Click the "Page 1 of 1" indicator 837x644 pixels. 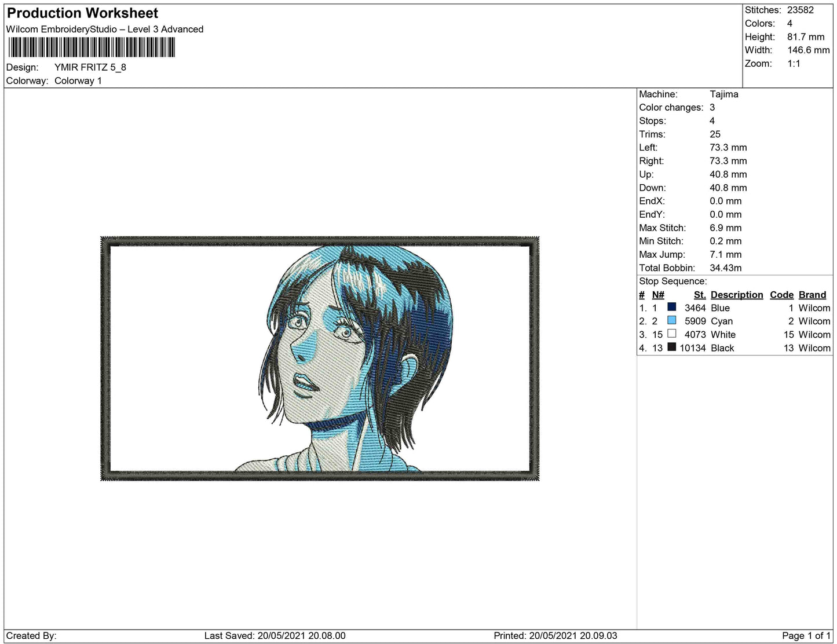coord(806,635)
